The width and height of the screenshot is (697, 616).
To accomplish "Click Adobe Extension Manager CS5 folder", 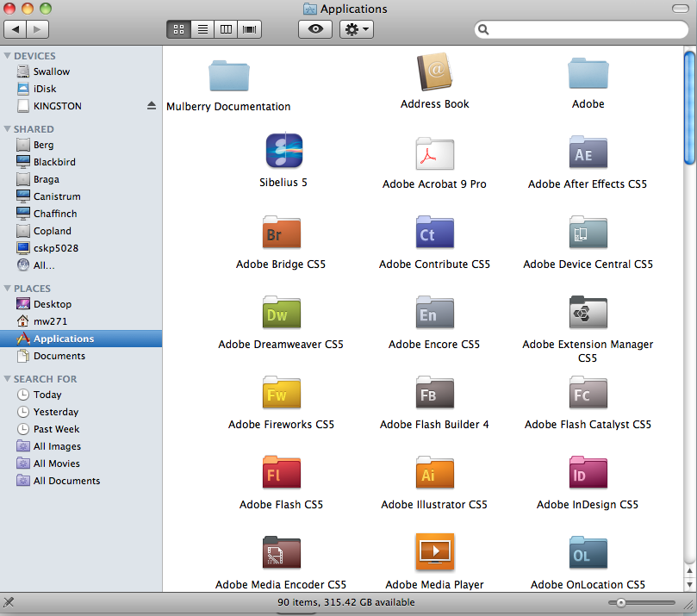I will [588, 312].
